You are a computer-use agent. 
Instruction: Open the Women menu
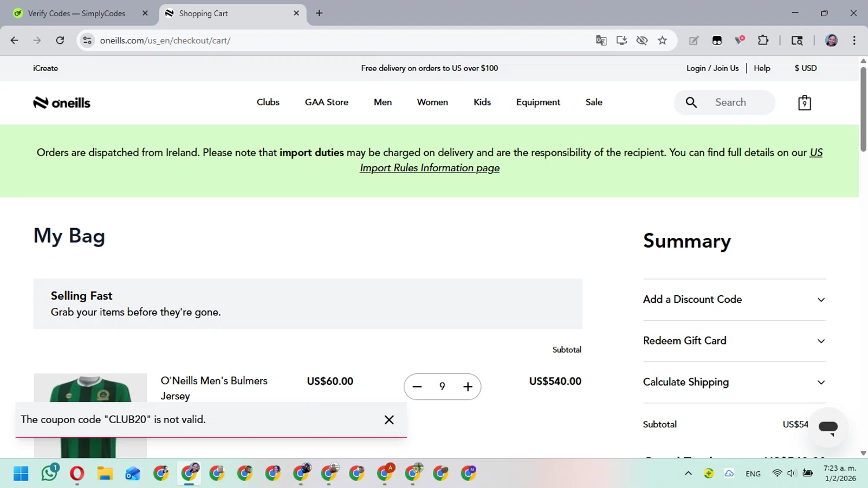[x=432, y=102]
